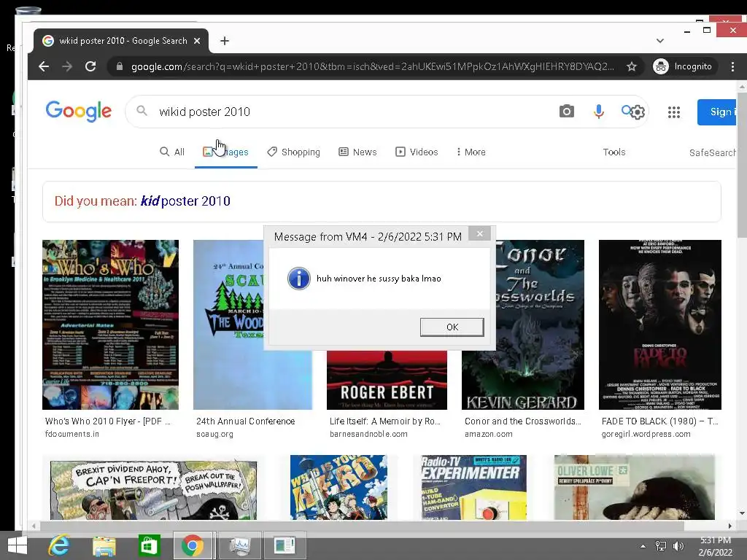Expand the More search options menu
The width and height of the screenshot is (747, 560).
point(471,152)
